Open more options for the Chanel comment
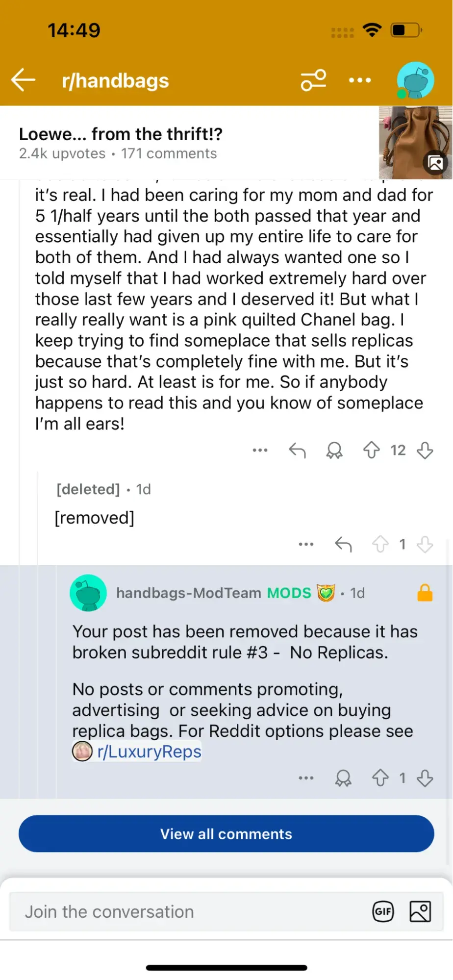The height and width of the screenshot is (980, 453). pos(260,450)
